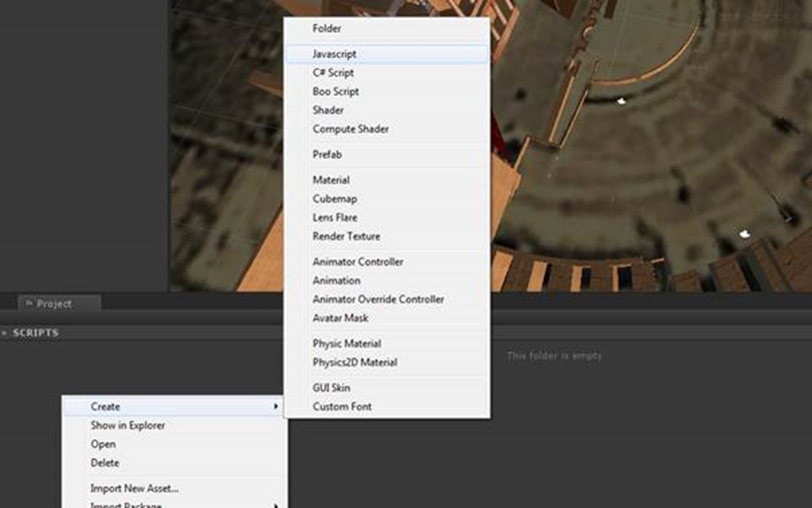The height and width of the screenshot is (508, 812).
Task: Choose Import New Asset option
Action: point(134,489)
